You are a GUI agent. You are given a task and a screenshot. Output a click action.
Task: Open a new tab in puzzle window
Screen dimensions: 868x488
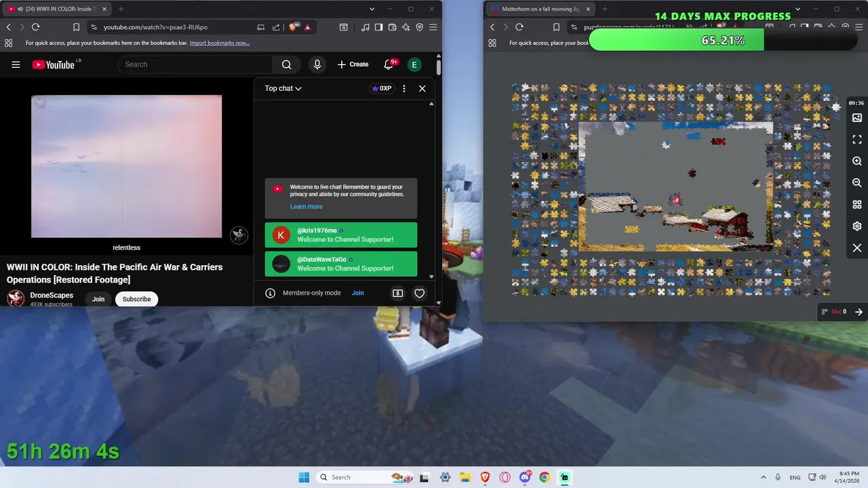(604, 9)
